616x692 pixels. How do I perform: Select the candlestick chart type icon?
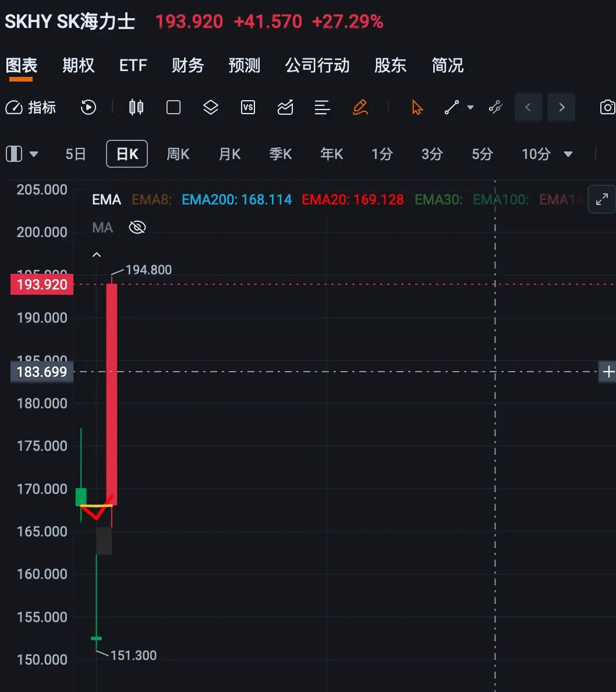[x=136, y=107]
